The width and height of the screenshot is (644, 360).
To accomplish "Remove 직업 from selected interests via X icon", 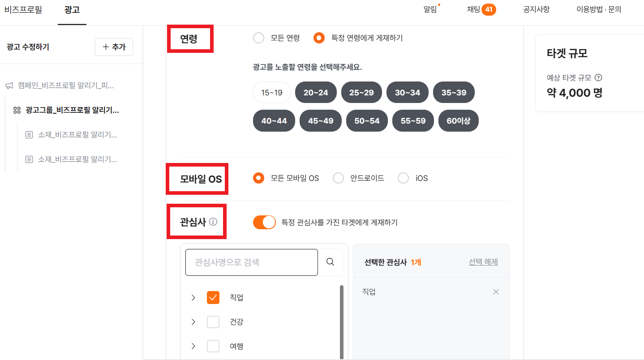I will click(x=496, y=291).
